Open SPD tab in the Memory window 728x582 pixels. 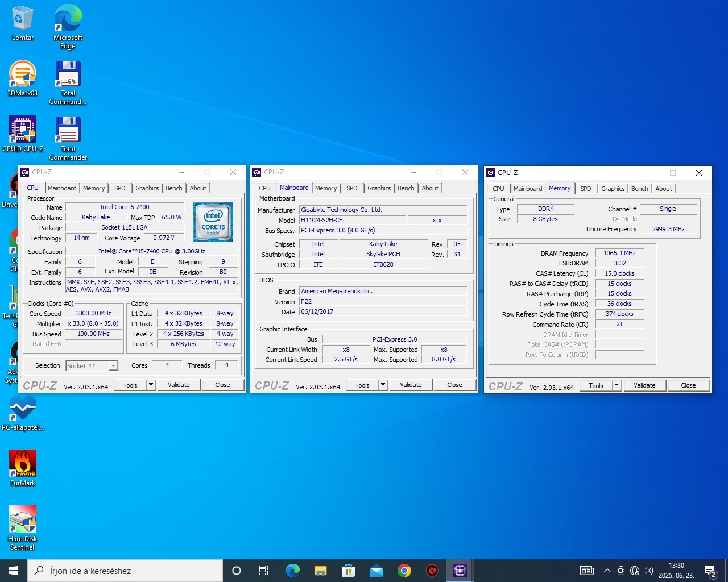(x=585, y=189)
